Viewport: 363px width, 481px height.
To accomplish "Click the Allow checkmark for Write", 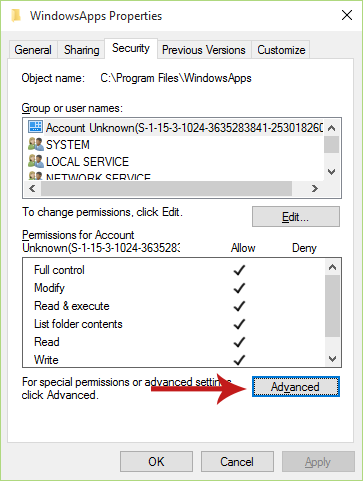I will tap(239, 360).
